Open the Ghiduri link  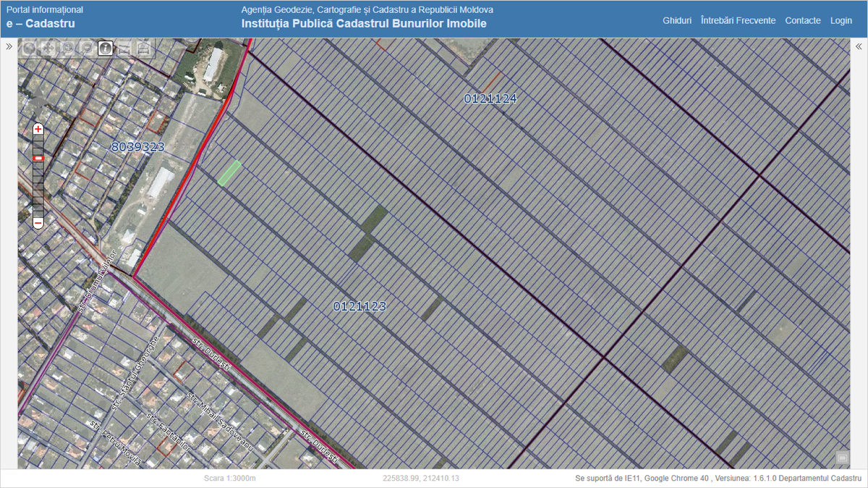677,20
